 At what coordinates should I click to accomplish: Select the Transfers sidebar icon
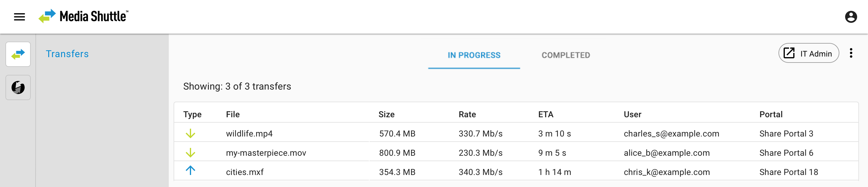(18, 54)
